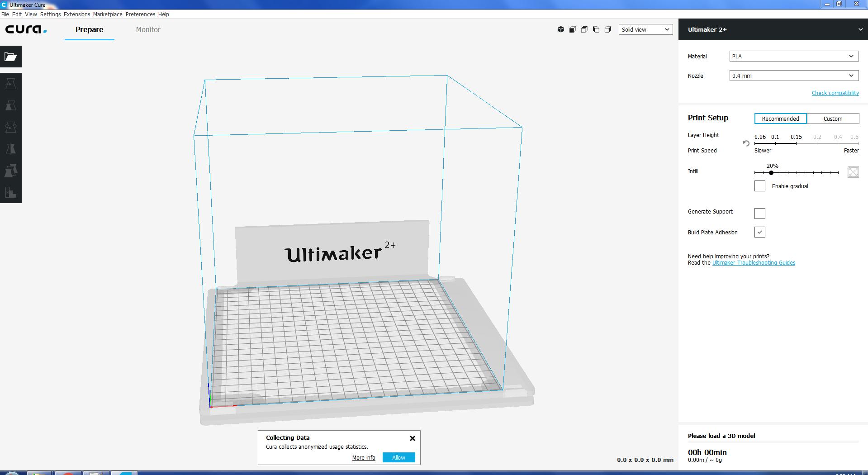This screenshot has width=868, height=475.
Task: Click the 0.1 layer height label
Action: (775, 137)
